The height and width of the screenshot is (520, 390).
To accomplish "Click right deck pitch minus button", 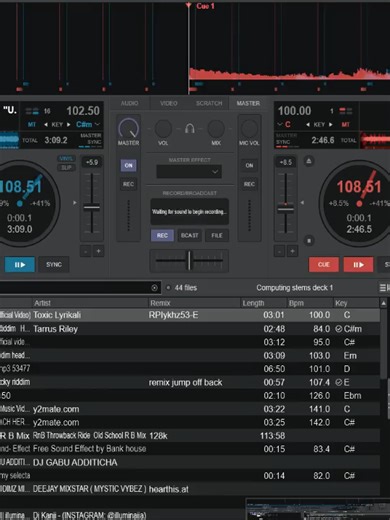I will [x=279, y=251].
